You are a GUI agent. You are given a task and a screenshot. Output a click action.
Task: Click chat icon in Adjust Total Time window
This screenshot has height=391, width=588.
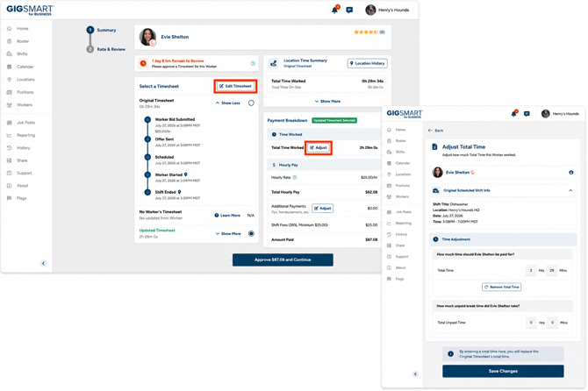click(x=527, y=114)
